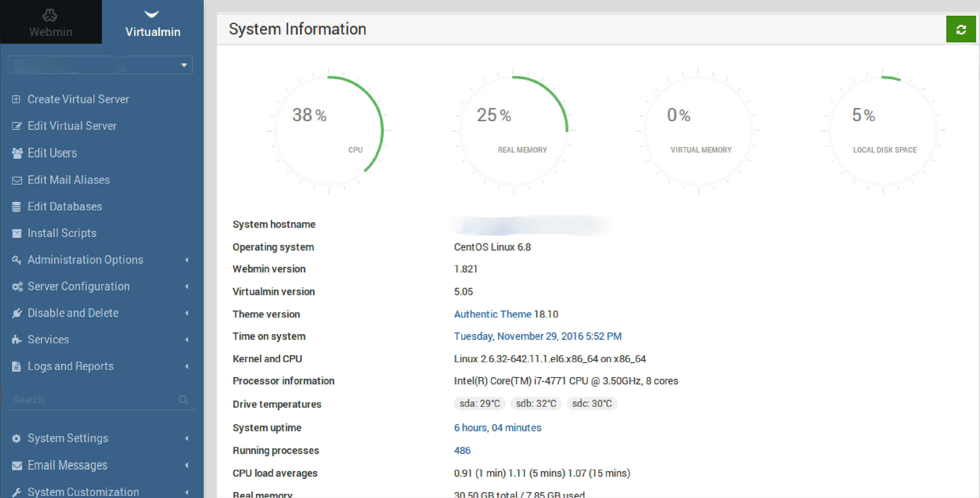Click the Local Disk Space 5% gauge
Image resolution: width=980 pixels, height=498 pixels.
click(x=883, y=131)
